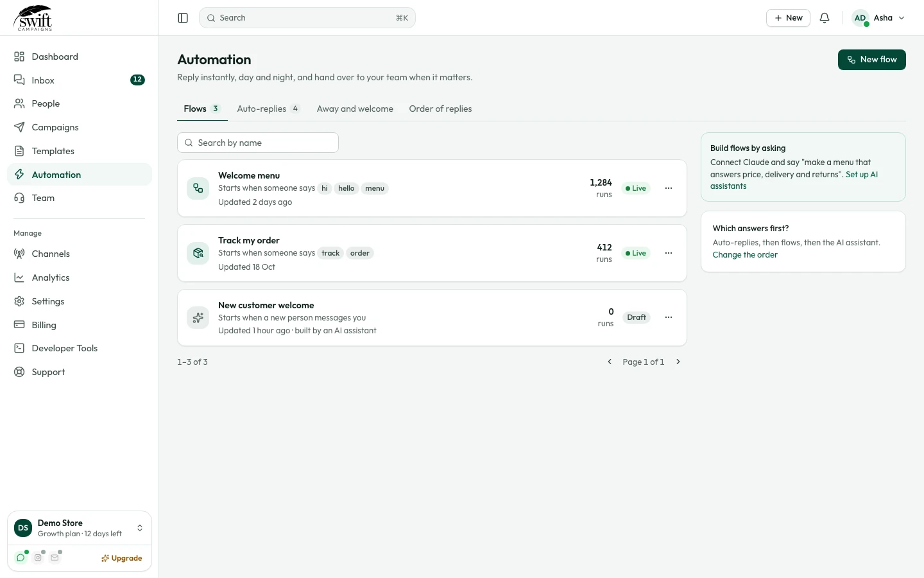This screenshot has height=578, width=924.
Task: Switch to the Auto-replies tab
Action: tap(268, 109)
